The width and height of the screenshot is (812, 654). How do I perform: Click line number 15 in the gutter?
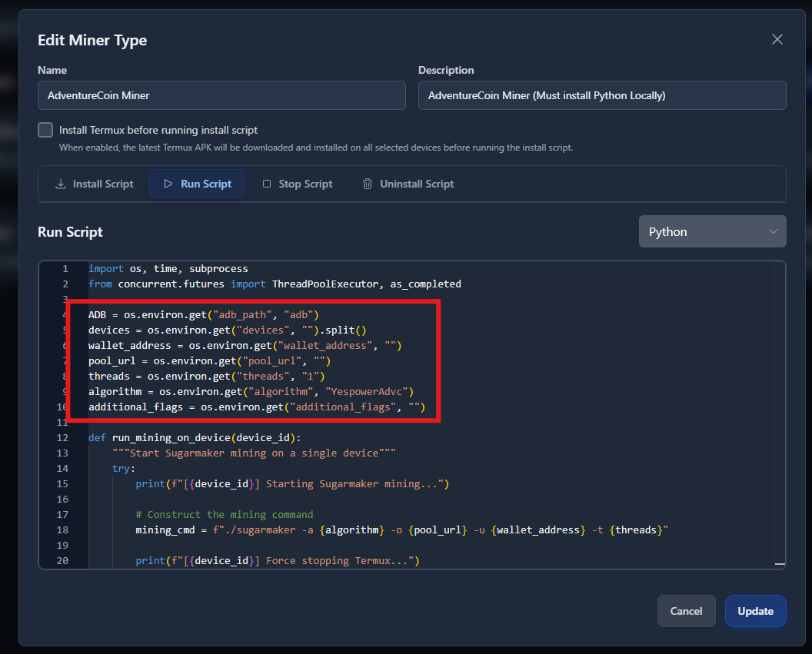(x=62, y=484)
